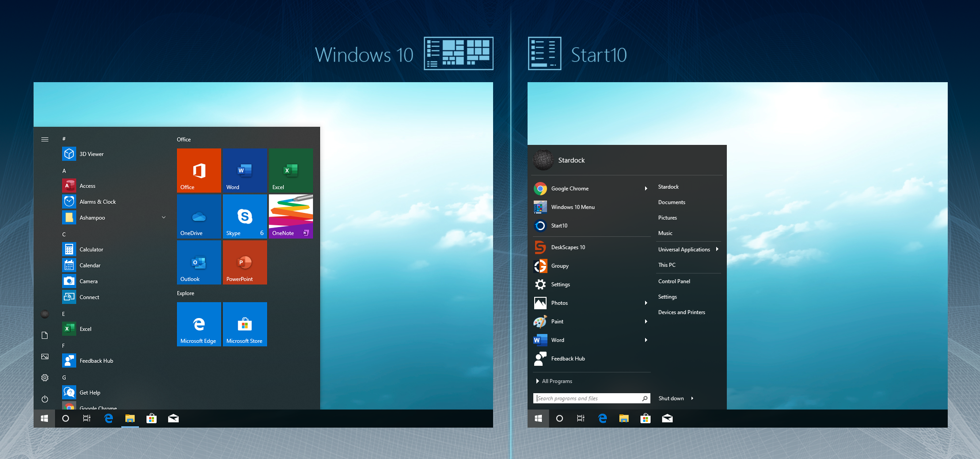Open Shut down options arrow
This screenshot has width=980, height=459.
coord(692,398)
